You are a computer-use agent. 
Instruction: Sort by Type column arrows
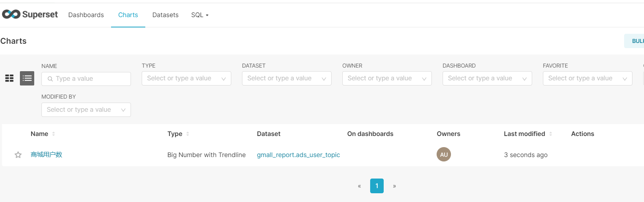187,134
